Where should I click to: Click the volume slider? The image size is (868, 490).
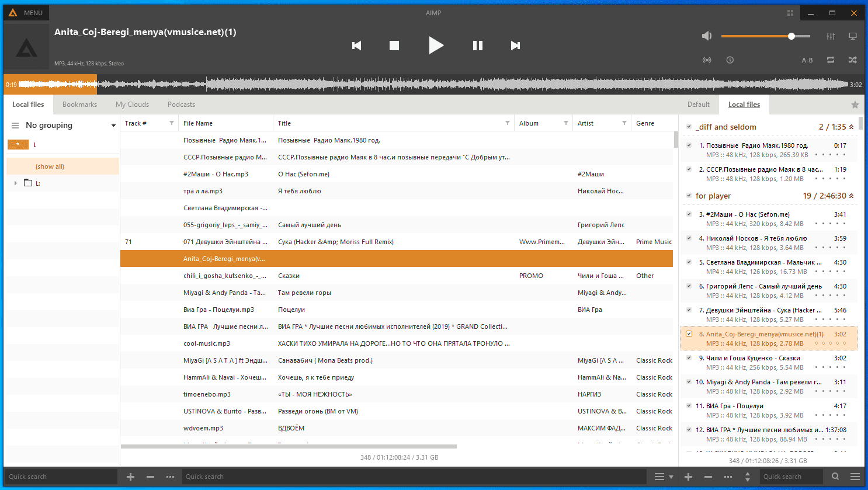[766, 36]
